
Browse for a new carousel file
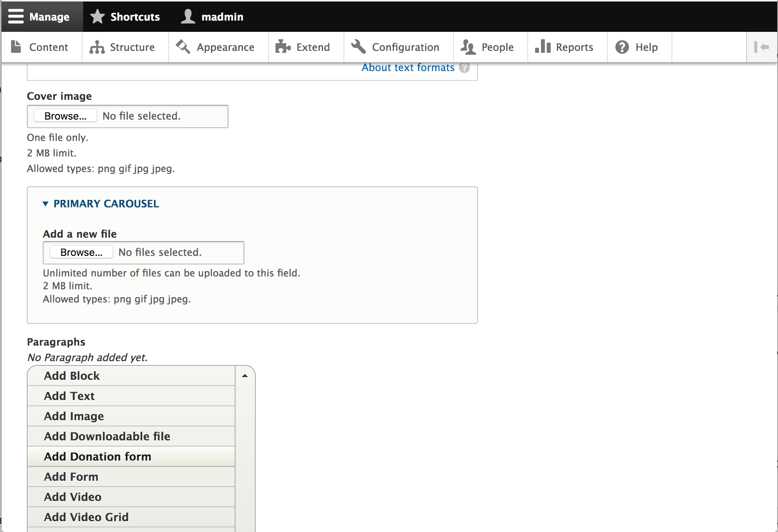click(80, 252)
